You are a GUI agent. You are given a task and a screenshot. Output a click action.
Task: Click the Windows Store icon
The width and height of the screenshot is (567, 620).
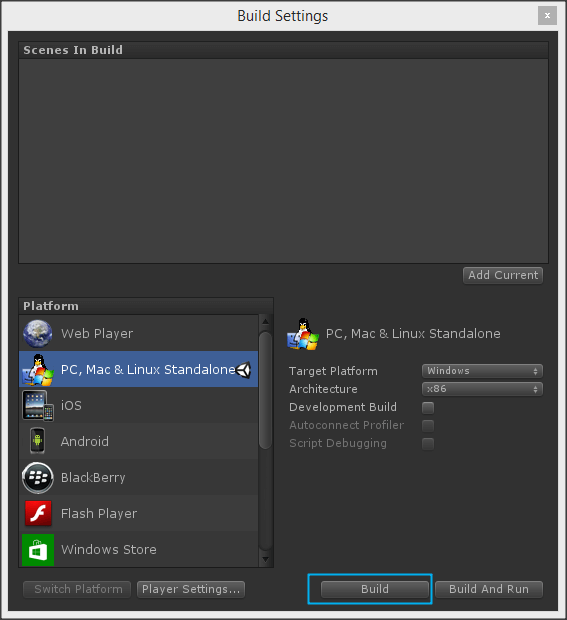(38, 550)
